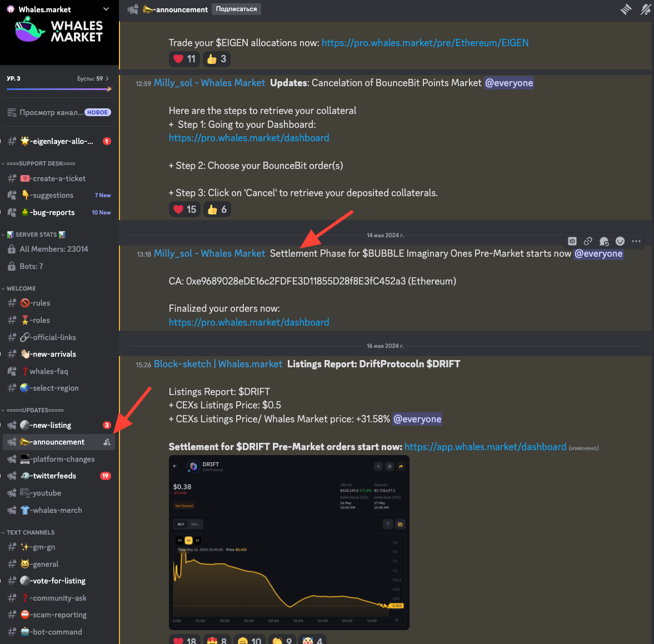
Task: Open Milly_sol profile on 13:18 message
Action: 209,253
